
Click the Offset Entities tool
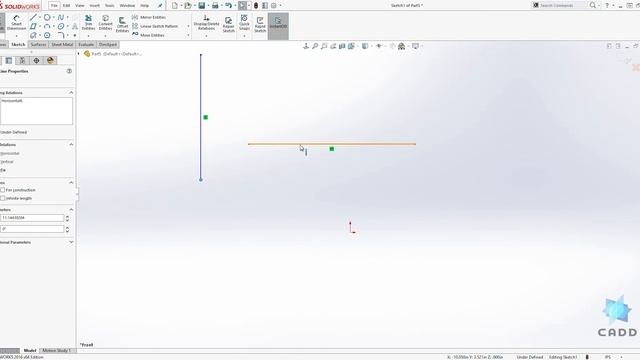pyautogui.click(x=122, y=24)
